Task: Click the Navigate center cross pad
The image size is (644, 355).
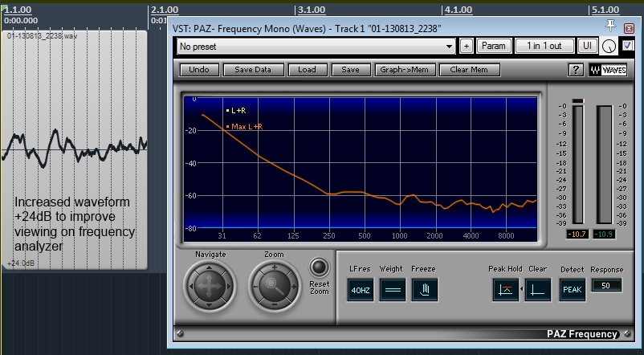Action: pos(209,286)
